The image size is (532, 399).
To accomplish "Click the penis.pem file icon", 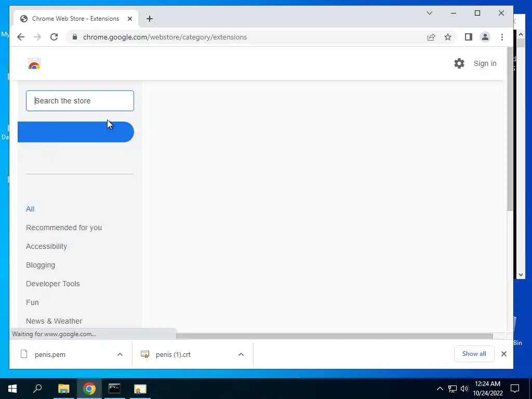I will click(x=24, y=354).
